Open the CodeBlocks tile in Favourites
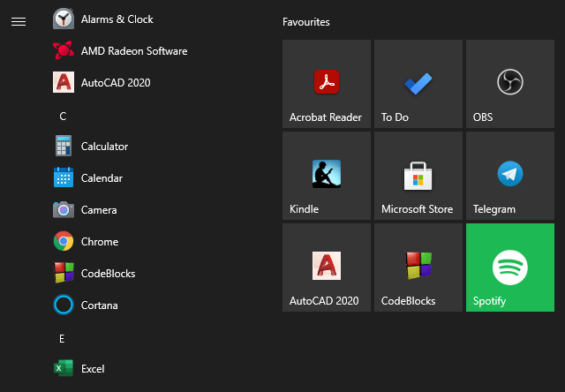 click(x=418, y=268)
